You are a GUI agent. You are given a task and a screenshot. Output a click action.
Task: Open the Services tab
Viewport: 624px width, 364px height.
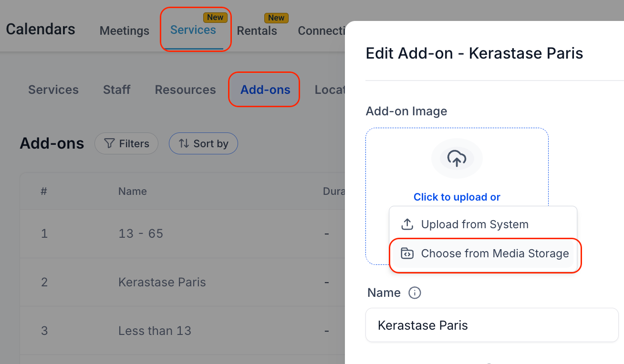coord(193,30)
